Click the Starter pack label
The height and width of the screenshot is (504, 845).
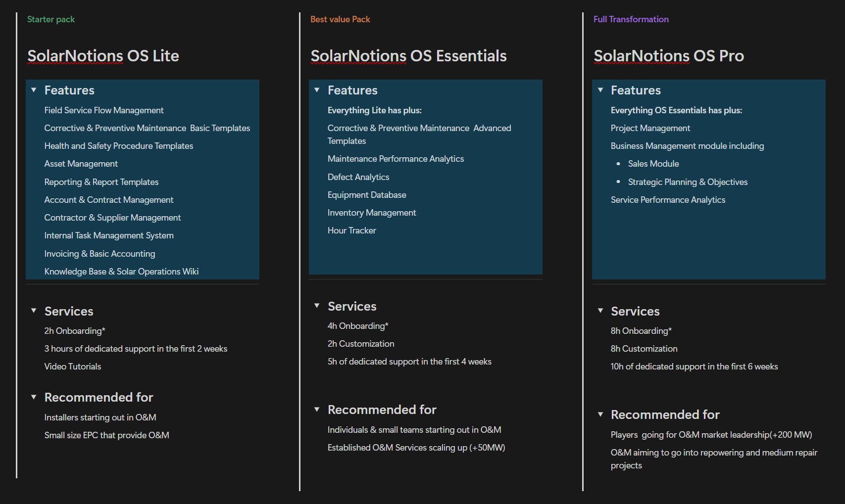coord(51,19)
